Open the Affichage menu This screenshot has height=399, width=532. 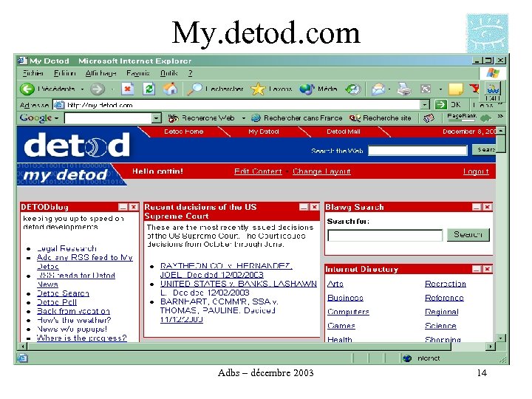pos(100,73)
